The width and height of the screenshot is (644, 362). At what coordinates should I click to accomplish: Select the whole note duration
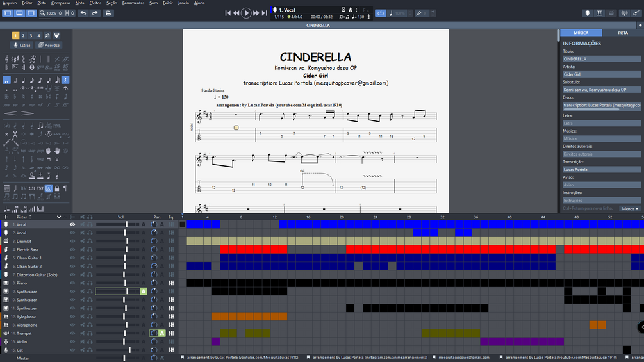(6, 80)
